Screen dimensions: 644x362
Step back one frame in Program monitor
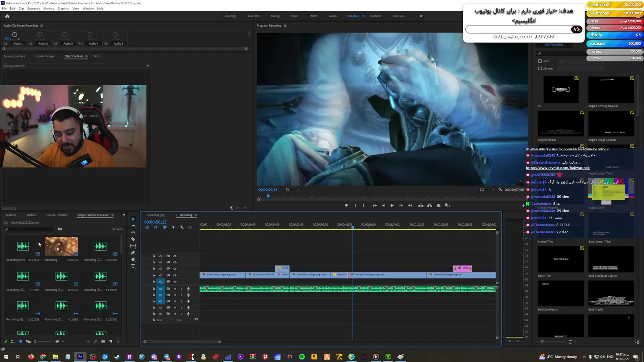383,205
